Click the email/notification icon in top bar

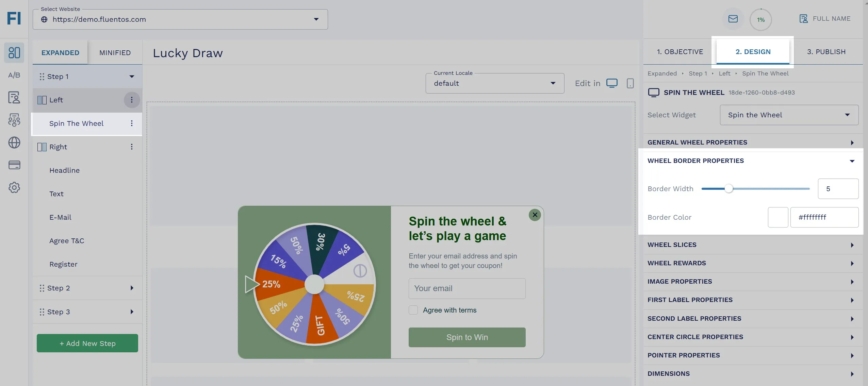[x=732, y=19]
